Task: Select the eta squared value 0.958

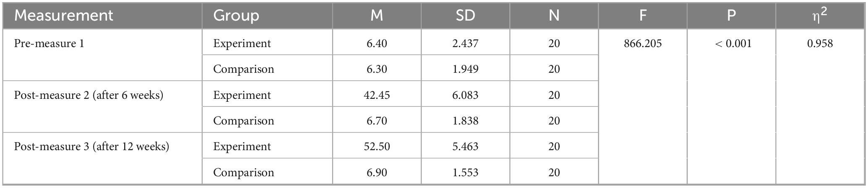Action: pyautogui.click(x=820, y=43)
